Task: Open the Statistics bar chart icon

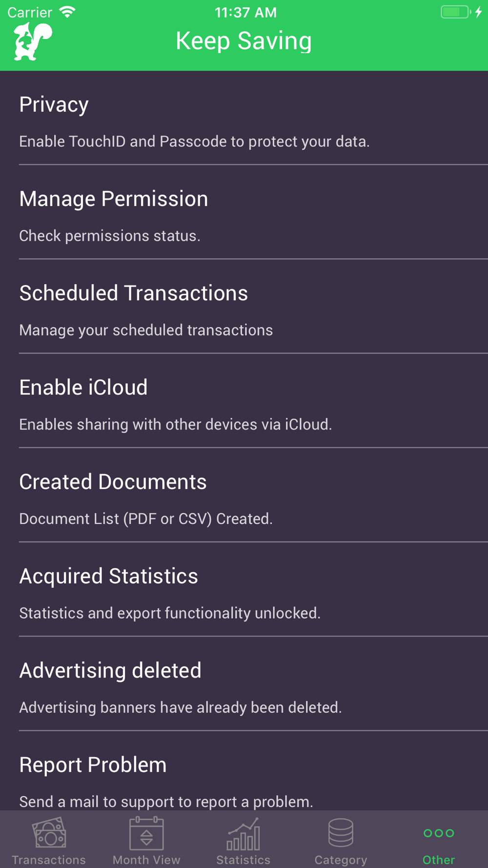Action: [x=244, y=834]
